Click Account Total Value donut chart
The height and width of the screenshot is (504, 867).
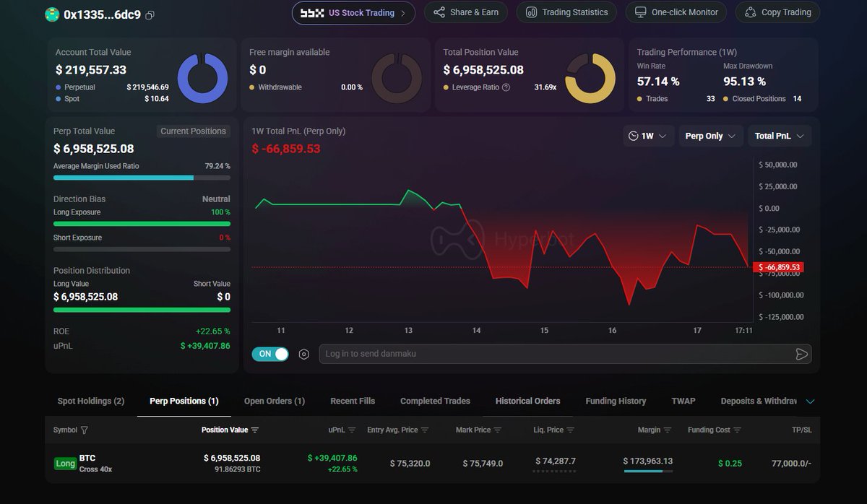tap(202, 78)
